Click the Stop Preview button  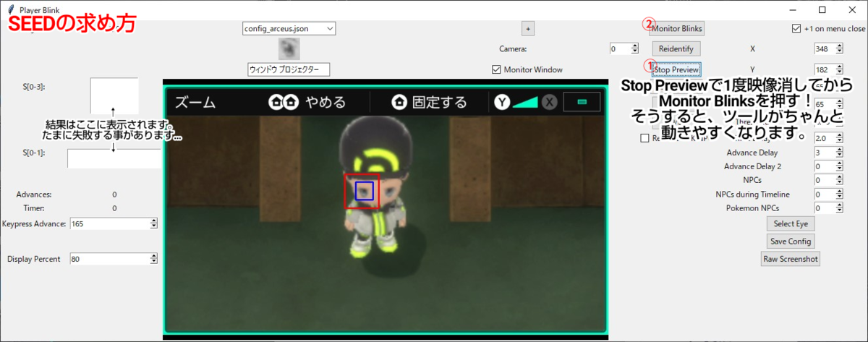[676, 69]
